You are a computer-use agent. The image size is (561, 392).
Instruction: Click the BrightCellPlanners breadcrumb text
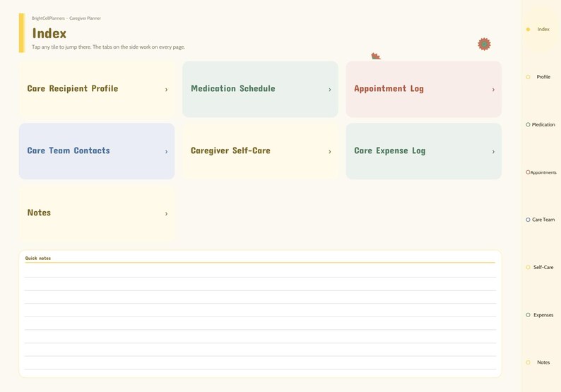[48, 18]
